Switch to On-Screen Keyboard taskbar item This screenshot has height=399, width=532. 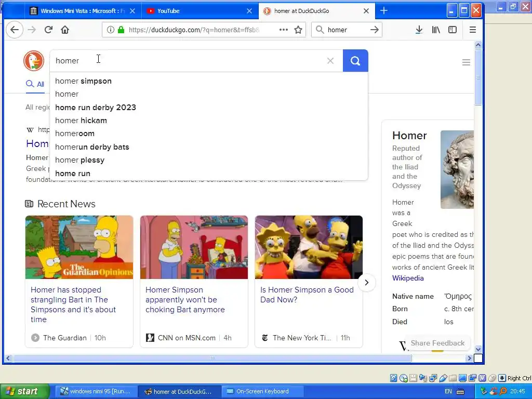click(x=263, y=391)
